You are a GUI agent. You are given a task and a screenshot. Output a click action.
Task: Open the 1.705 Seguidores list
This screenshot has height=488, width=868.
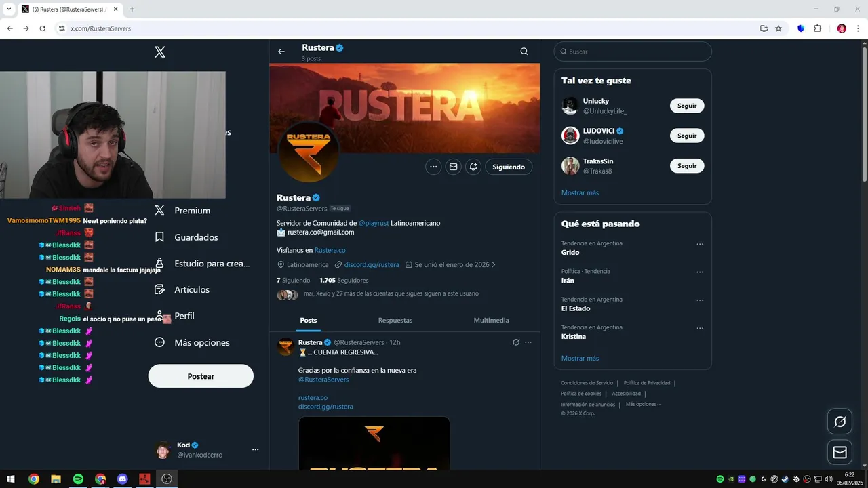pos(344,280)
